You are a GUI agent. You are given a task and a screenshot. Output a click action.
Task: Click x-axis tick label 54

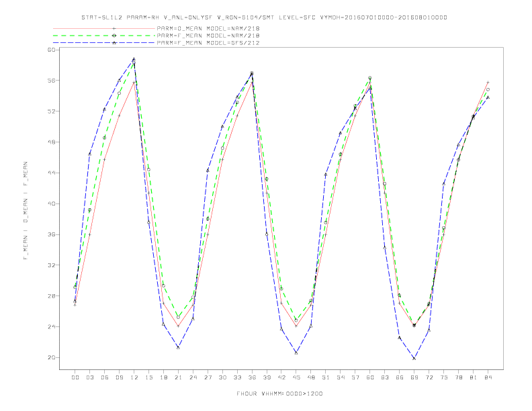tap(341, 377)
